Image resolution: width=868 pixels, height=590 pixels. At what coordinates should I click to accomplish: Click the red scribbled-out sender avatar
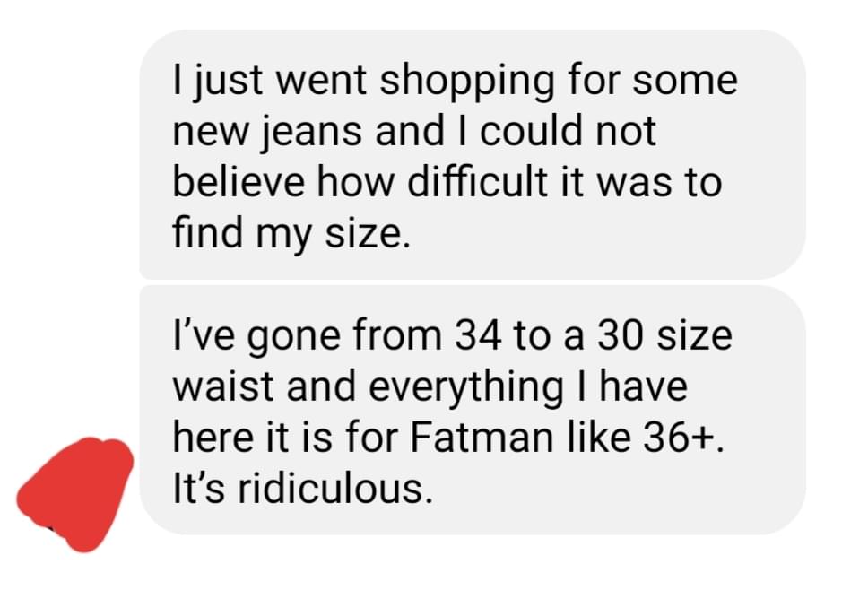pyautogui.click(x=75, y=494)
